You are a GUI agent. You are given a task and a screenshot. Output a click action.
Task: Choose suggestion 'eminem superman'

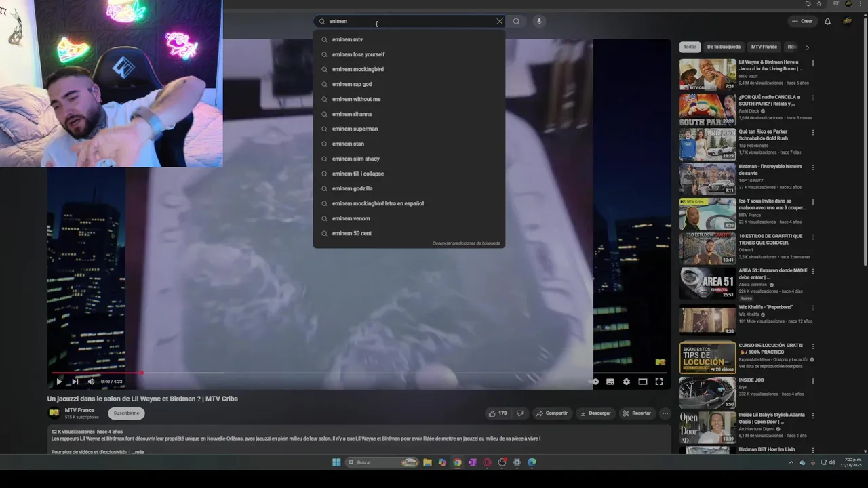point(409,129)
